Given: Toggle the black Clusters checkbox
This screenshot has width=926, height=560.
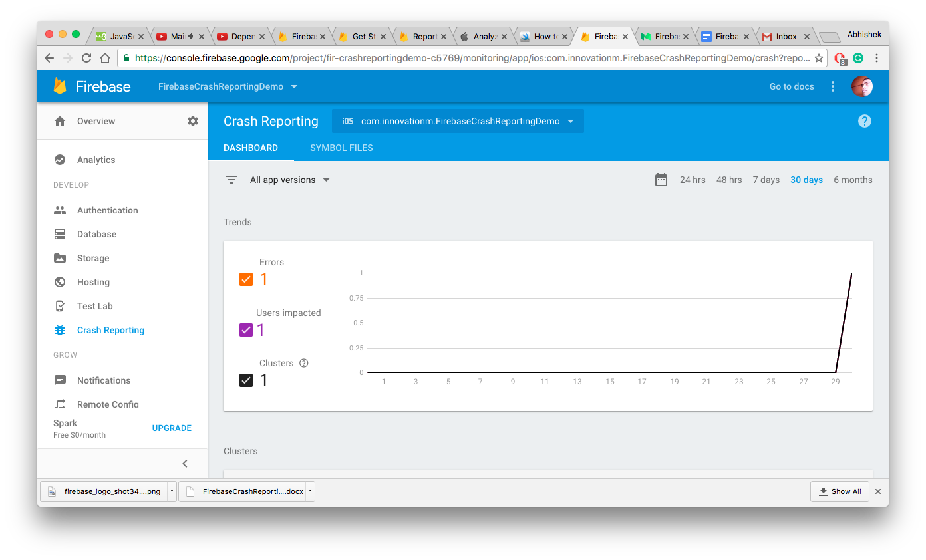Looking at the screenshot, I should tap(246, 380).
